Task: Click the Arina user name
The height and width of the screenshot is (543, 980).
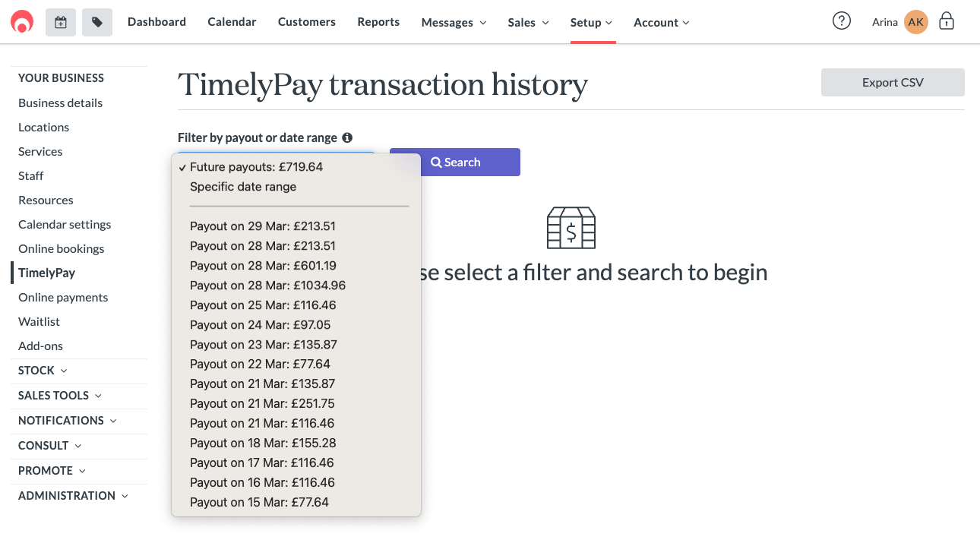Action: tap(885, 22)
